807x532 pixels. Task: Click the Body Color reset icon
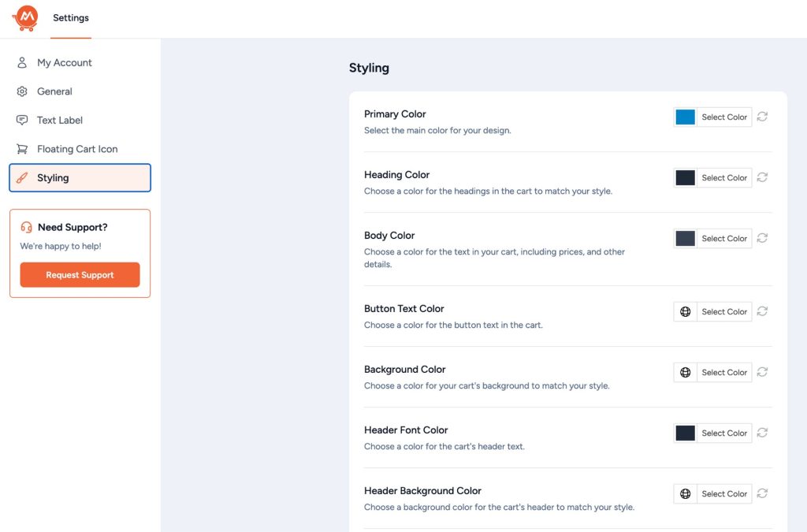(762, 238)
